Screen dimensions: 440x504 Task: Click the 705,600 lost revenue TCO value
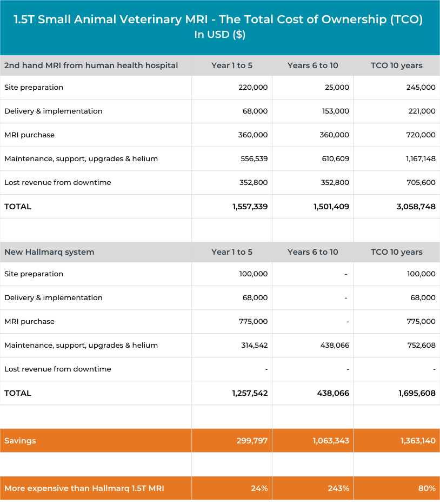[421, 183]
